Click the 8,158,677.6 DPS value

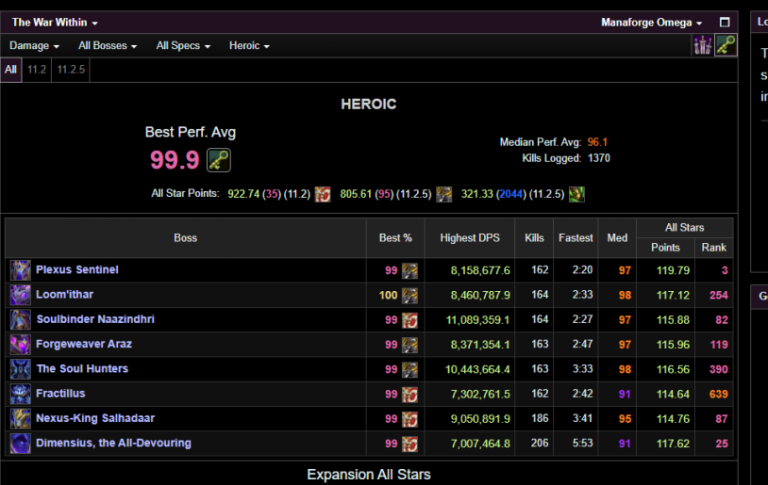point(480,270)
